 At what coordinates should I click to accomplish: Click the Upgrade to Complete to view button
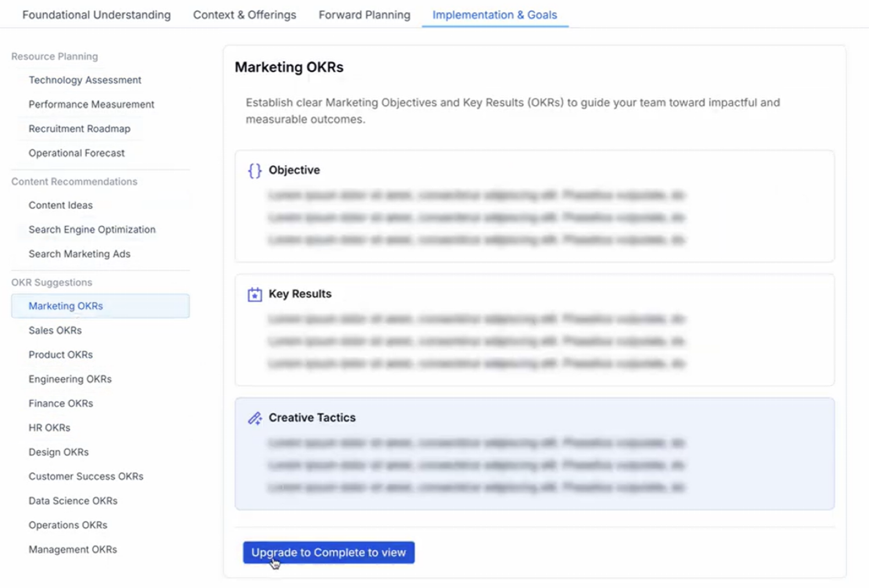pyautogui.click(x=328, y=553)
